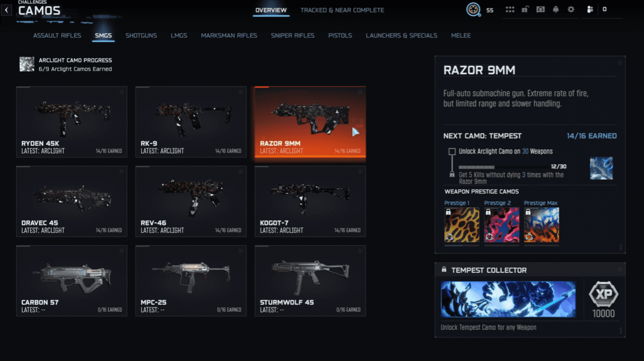The height and width of the screenshot is (361, 644).
Task: Open the social friends icon
Action: [590, 9]
